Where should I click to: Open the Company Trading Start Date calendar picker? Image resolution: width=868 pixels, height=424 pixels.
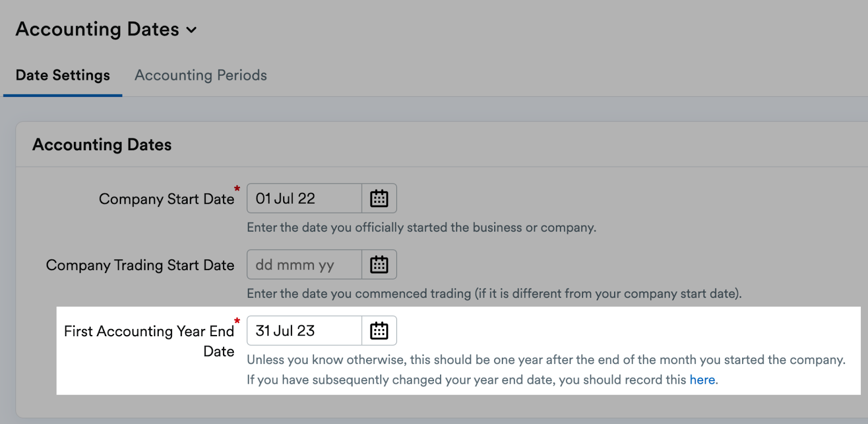(x=379, y=264)
